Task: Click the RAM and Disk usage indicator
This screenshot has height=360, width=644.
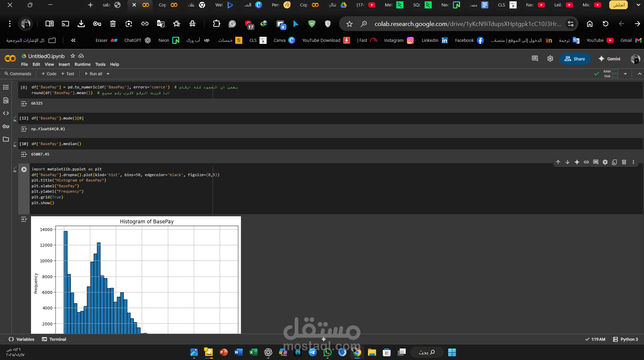Action: (611, 74)
